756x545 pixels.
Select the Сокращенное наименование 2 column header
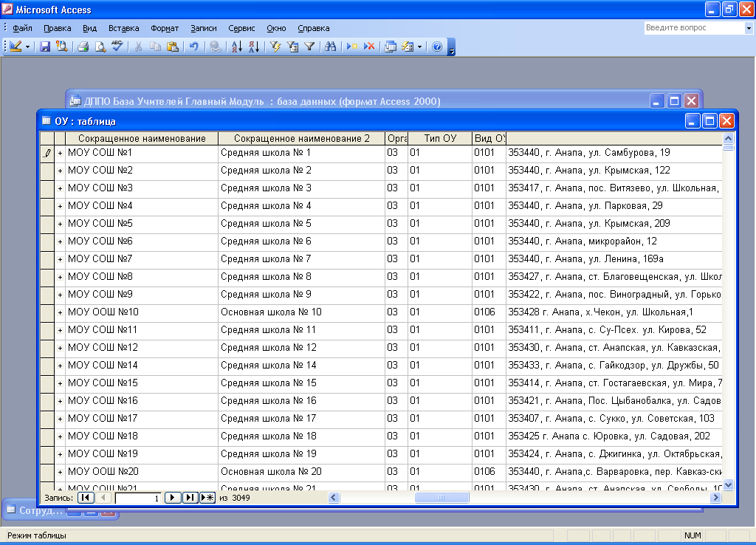click(302, 138)
